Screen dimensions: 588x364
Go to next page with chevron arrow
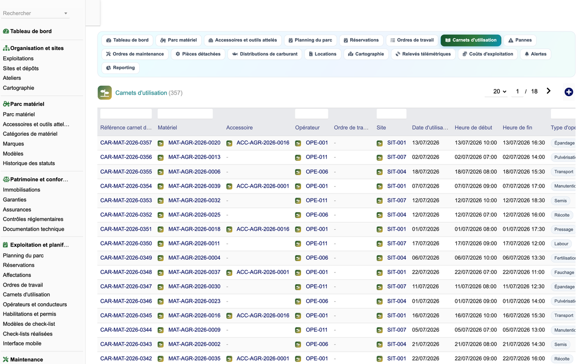pyautogui.click(x=548, y=91)
